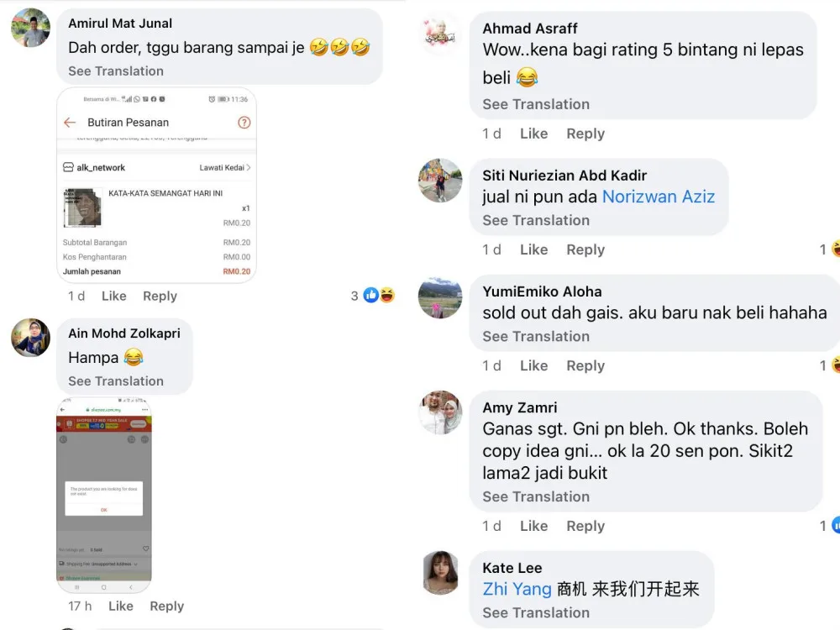Like Siti Nuriezian Abd Kadir's comment

click(533, 249)
